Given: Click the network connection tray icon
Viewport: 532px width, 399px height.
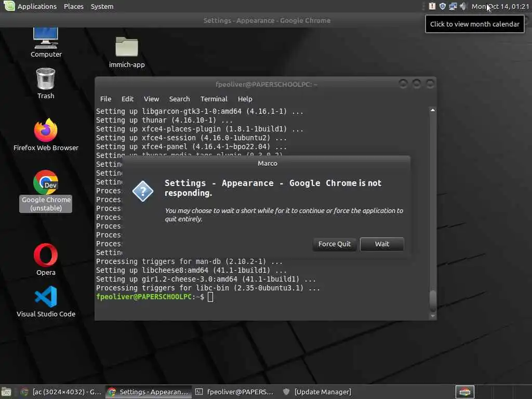Looking at the screenshot, I should [x=453, y=6].
